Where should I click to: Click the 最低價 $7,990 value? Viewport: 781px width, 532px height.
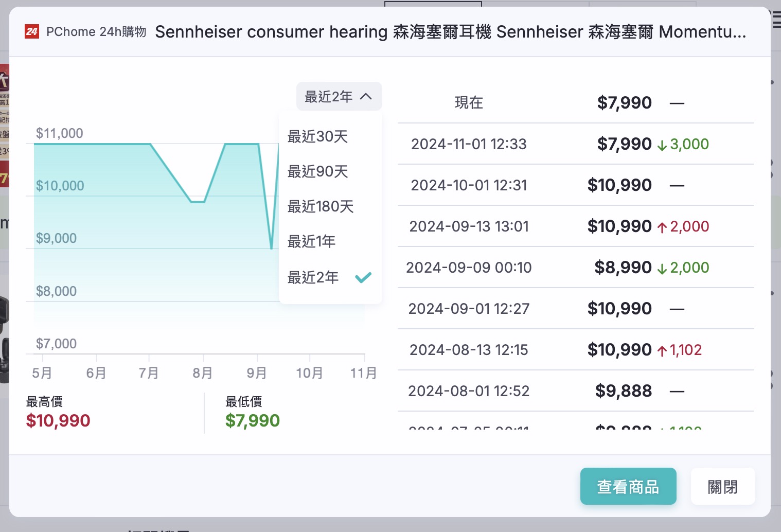click(x=253, y=420)
